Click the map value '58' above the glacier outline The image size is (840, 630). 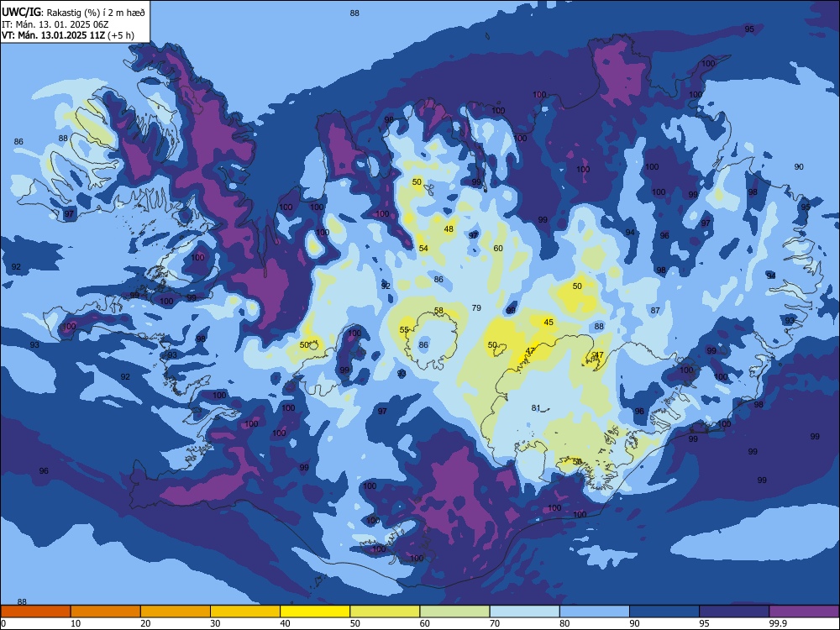[438, 311]
